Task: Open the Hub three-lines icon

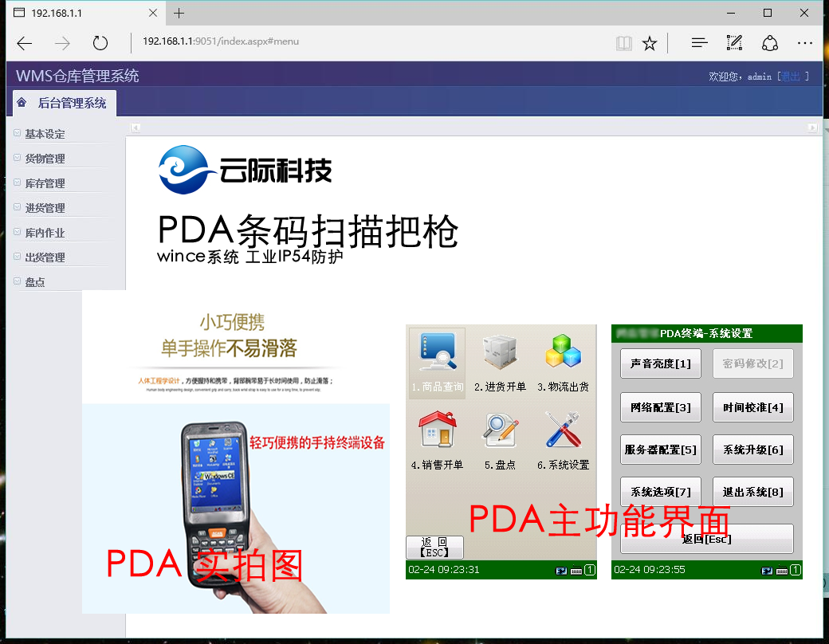Action: (x=699, y=43)
